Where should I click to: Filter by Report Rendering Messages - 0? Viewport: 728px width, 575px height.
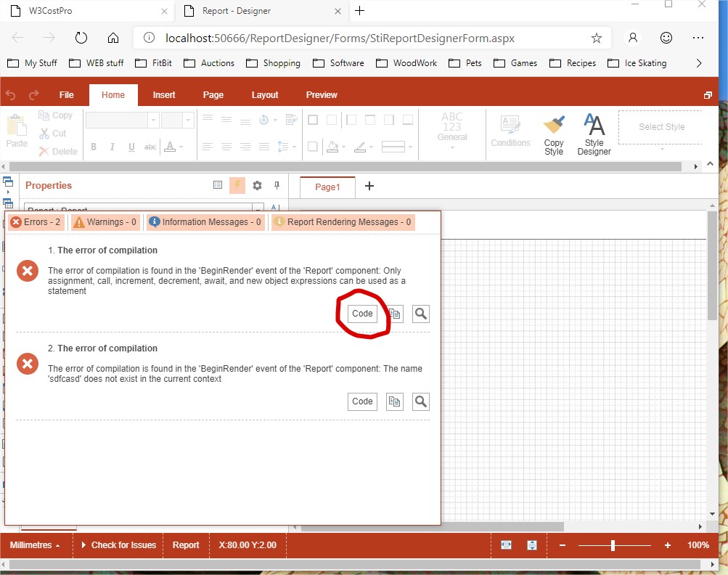click(x=343, y=222)
